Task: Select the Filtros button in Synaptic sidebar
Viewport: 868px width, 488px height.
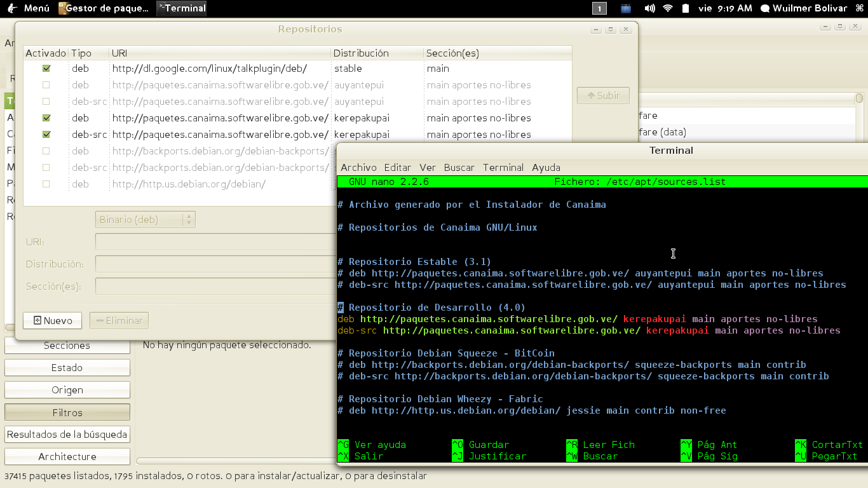Action: (67, 412)
